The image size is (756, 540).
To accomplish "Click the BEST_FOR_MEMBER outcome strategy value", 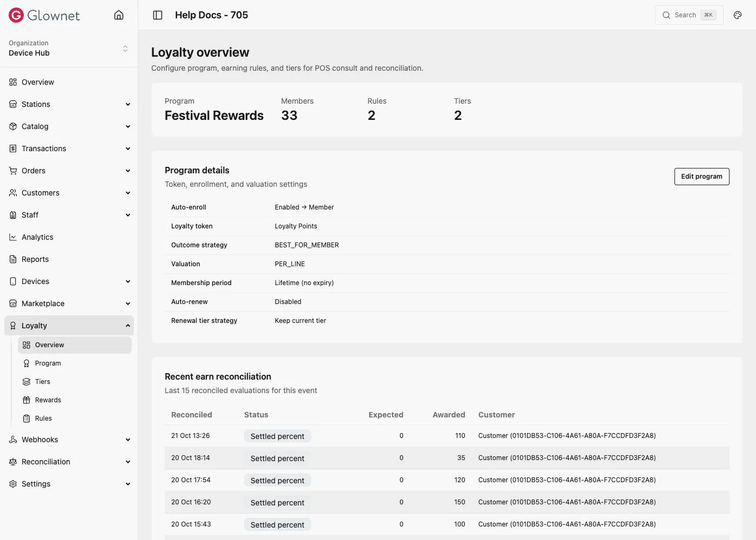I will click(x=307, y=245).
